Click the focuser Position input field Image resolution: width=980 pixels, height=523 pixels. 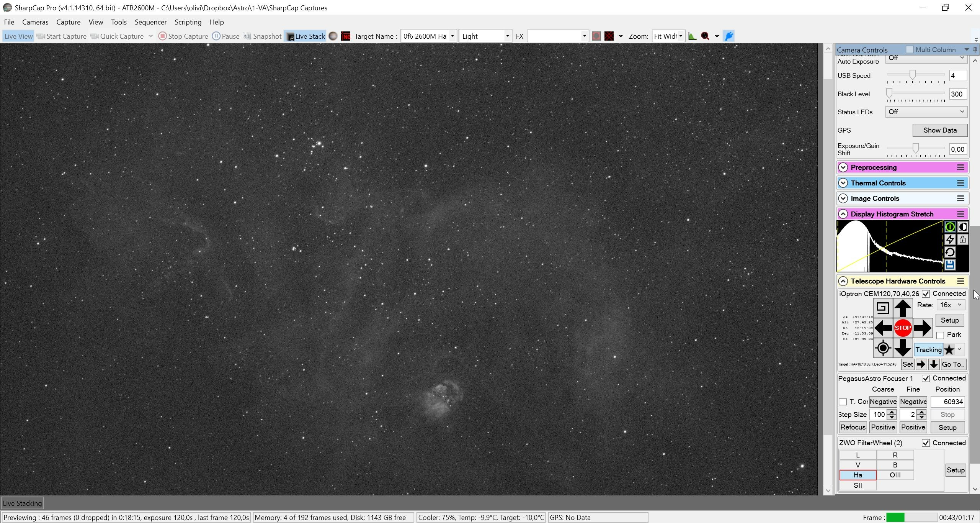point(947,402)
